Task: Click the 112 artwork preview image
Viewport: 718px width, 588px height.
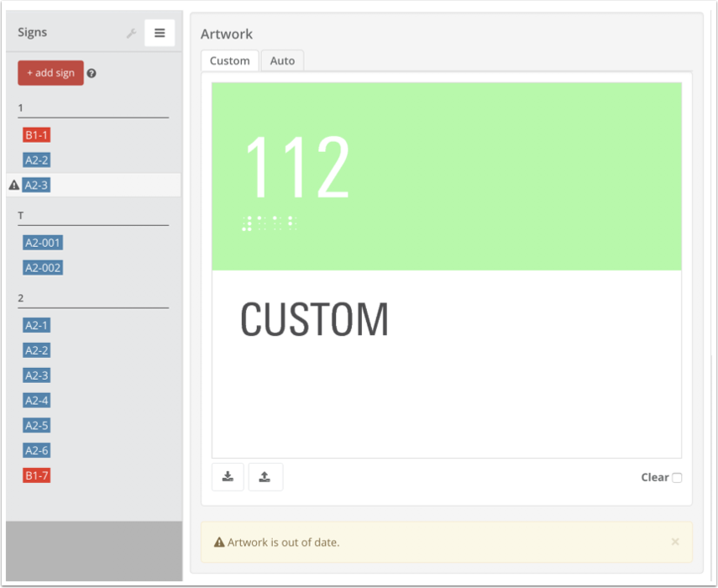Action: click(447, 270)
